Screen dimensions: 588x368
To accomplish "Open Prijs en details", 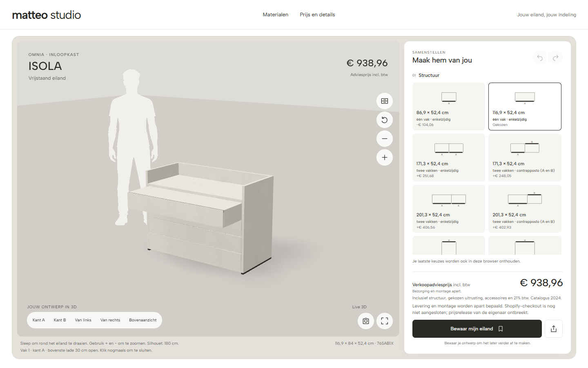I will (317, 15).
